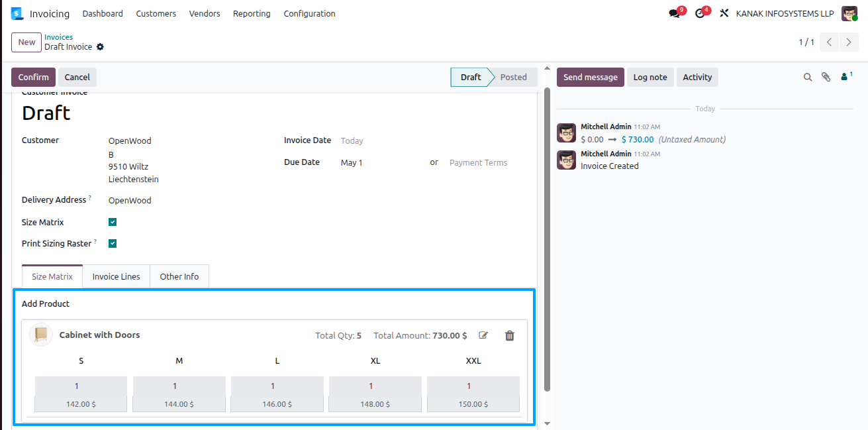Click the debug tools wrench icon
The image size is (868, 430).
(x=724, y=13)
